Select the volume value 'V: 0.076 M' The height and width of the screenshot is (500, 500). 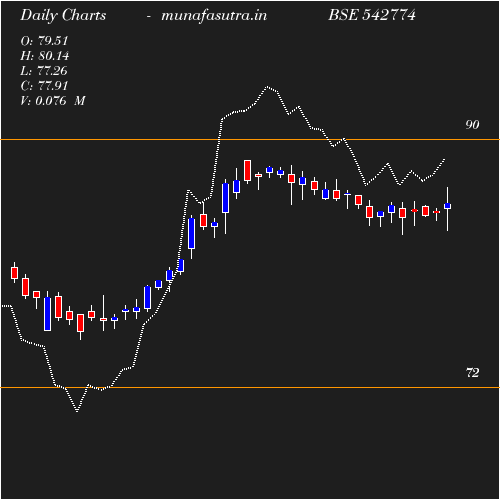coord(53,101)
